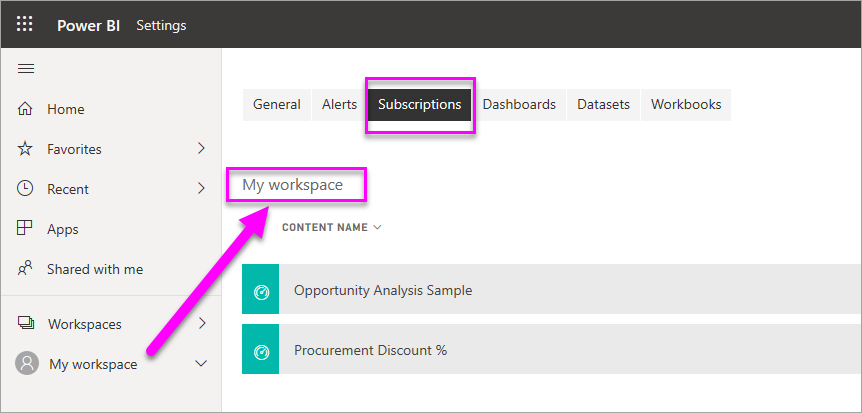
Task: Click the Recent clock icon
Action: (x=26, y=189)
